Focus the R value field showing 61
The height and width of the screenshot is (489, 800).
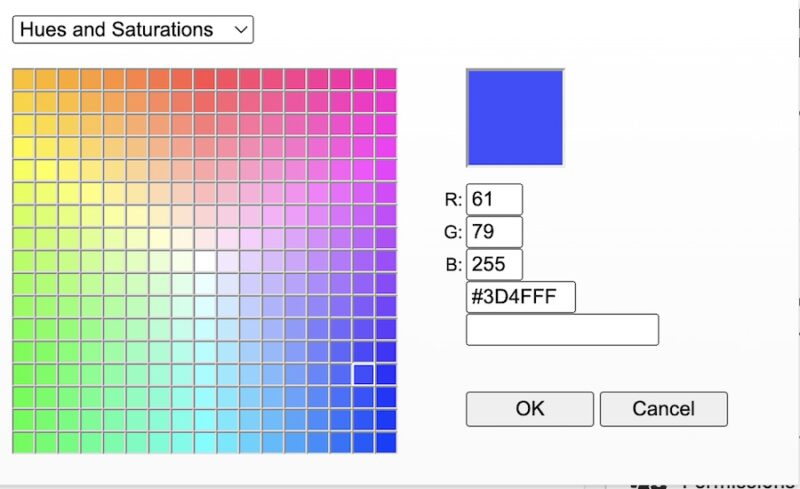point(494,199)
